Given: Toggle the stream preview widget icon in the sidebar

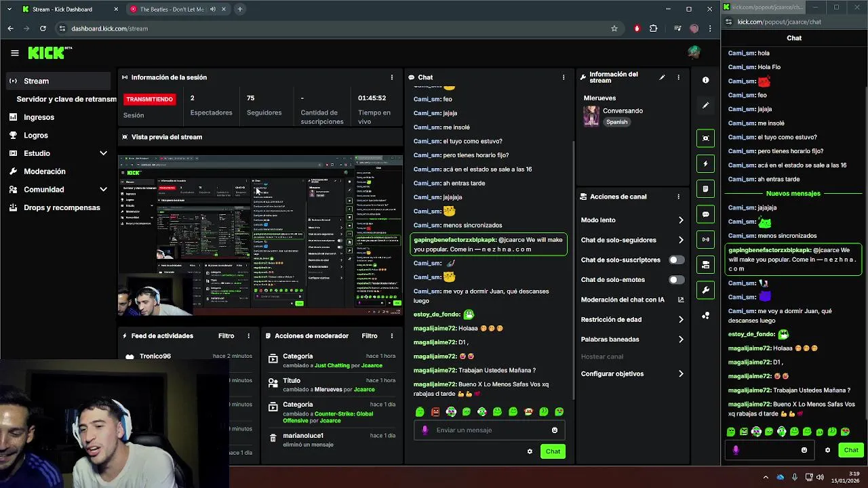Looking at the screenshot, I should 705,138.
